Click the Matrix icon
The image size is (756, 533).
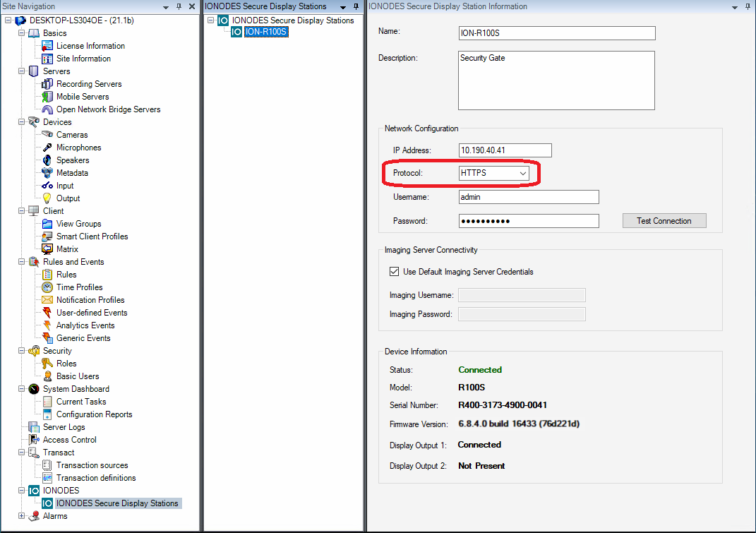coord(47,249)
